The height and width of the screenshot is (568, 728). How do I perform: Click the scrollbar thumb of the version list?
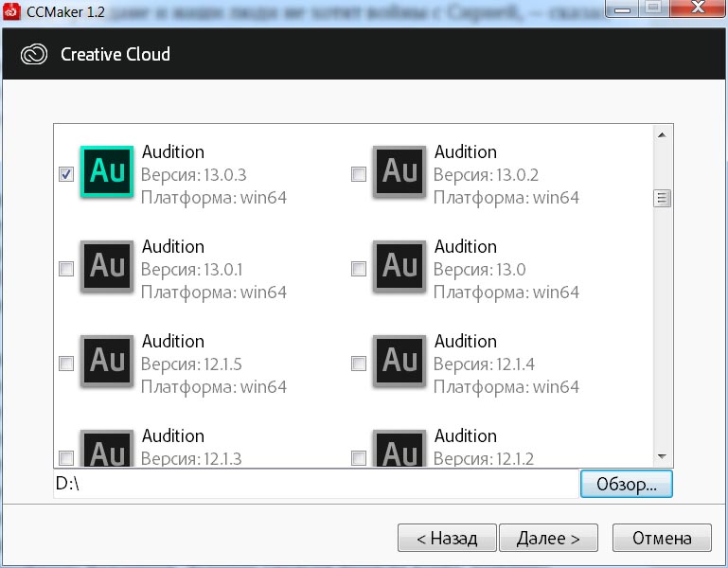[662, 198]
